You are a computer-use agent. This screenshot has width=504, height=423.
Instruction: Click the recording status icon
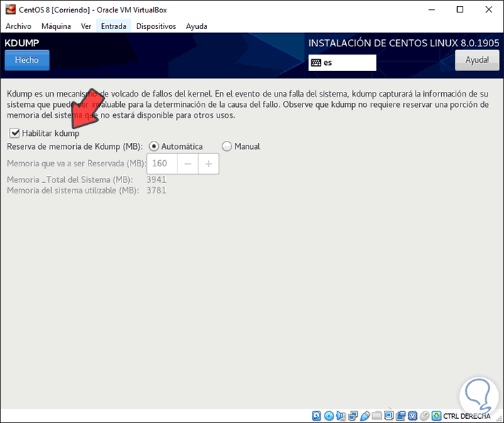[401, 416]
